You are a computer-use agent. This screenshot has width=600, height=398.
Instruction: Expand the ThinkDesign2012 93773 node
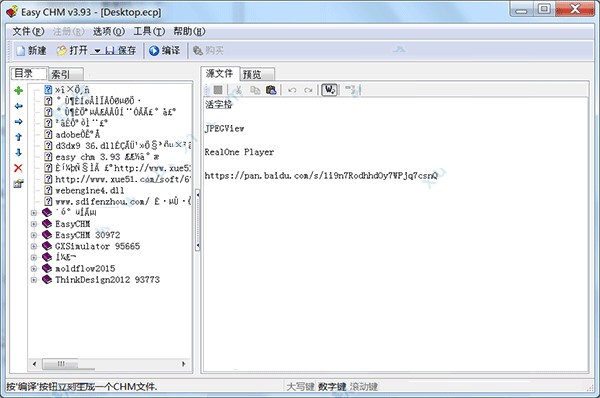pyautogui.click(x=34, y=280)
